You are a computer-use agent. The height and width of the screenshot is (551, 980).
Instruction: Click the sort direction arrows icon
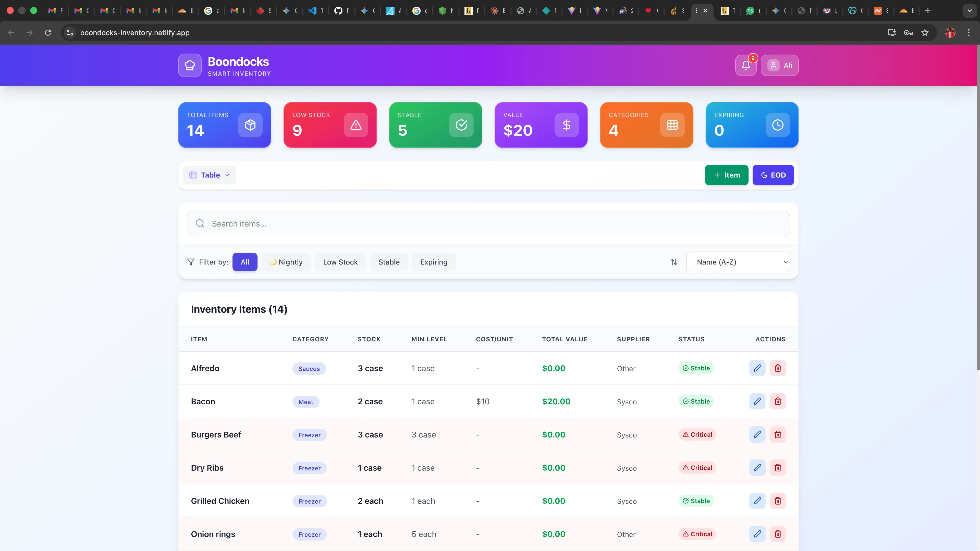[674, 262]
